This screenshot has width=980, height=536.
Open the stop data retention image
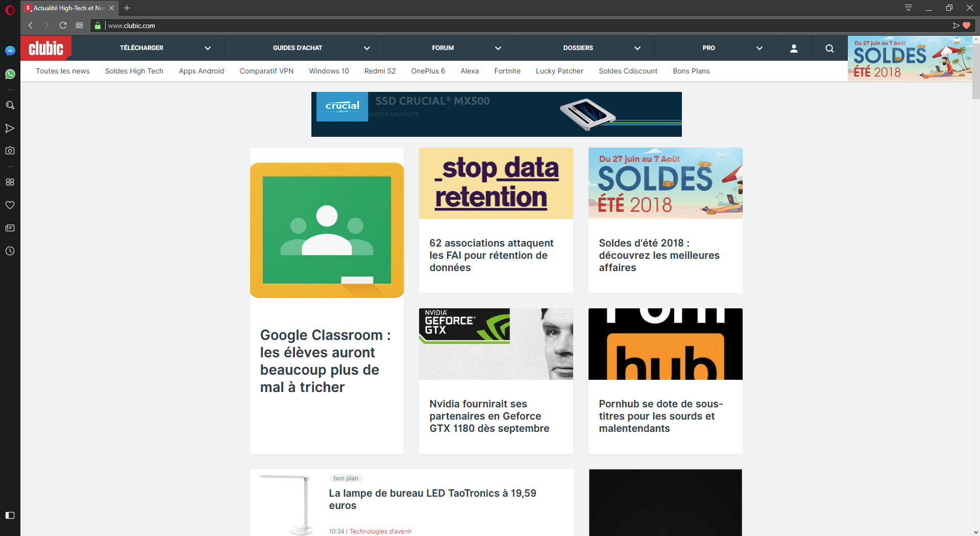click(496, 183)
